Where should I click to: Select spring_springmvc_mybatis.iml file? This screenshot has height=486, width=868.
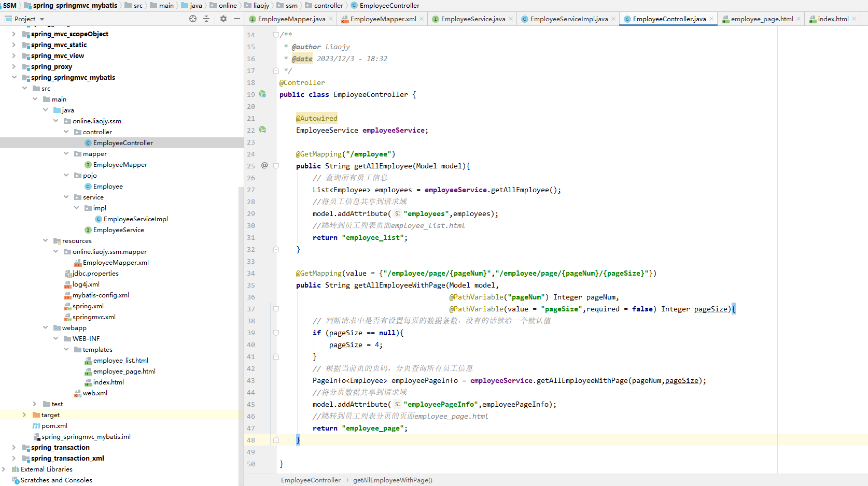point(86,436)
